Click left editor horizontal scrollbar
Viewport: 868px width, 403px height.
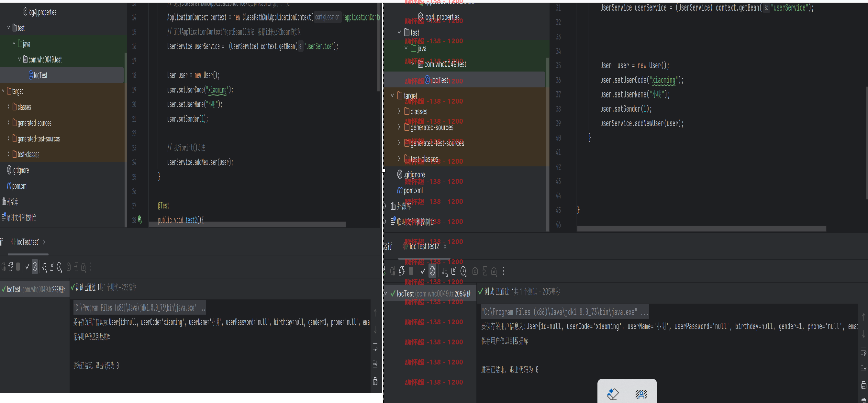click(x=247, y=224)
